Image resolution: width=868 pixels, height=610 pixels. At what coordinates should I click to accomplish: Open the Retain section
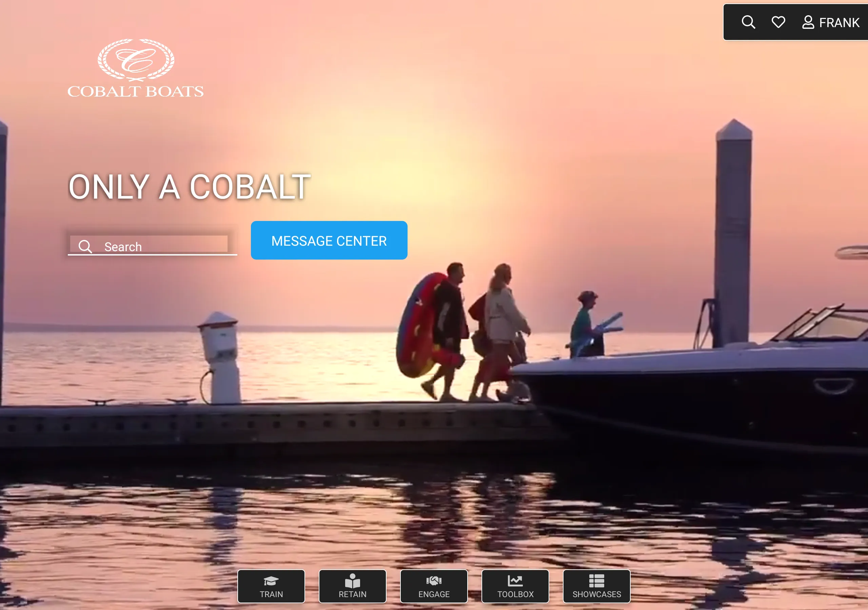tap(352, 586)
